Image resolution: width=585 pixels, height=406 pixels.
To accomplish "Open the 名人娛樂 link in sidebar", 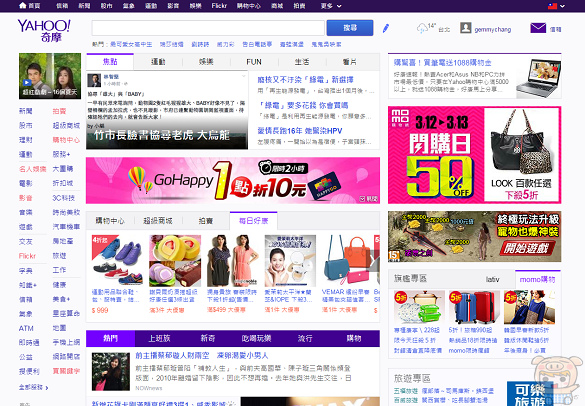I will (32, 169).
